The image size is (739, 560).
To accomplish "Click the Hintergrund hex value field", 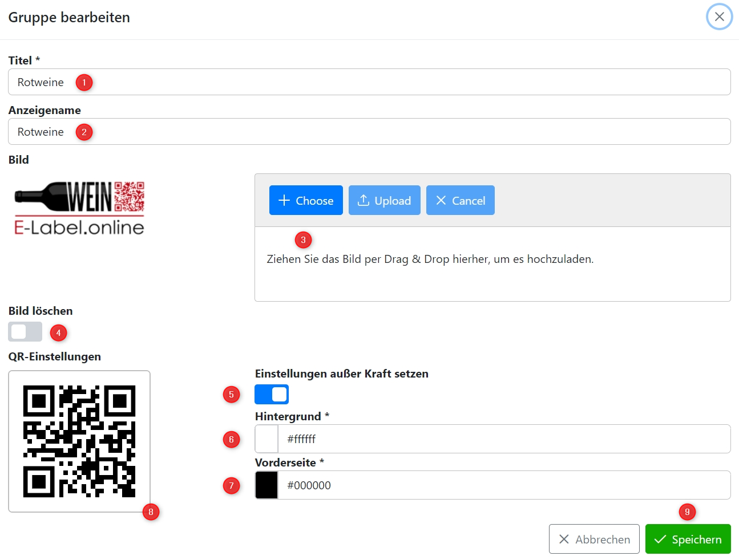I will (502, 439).
